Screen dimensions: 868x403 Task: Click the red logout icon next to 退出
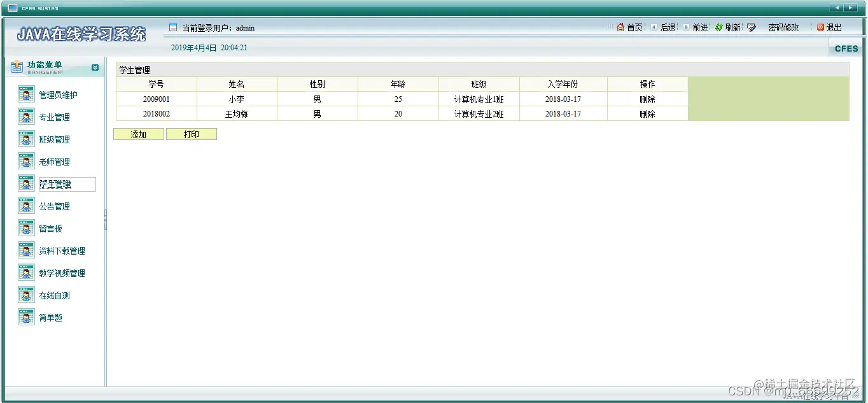pos(820,27)
